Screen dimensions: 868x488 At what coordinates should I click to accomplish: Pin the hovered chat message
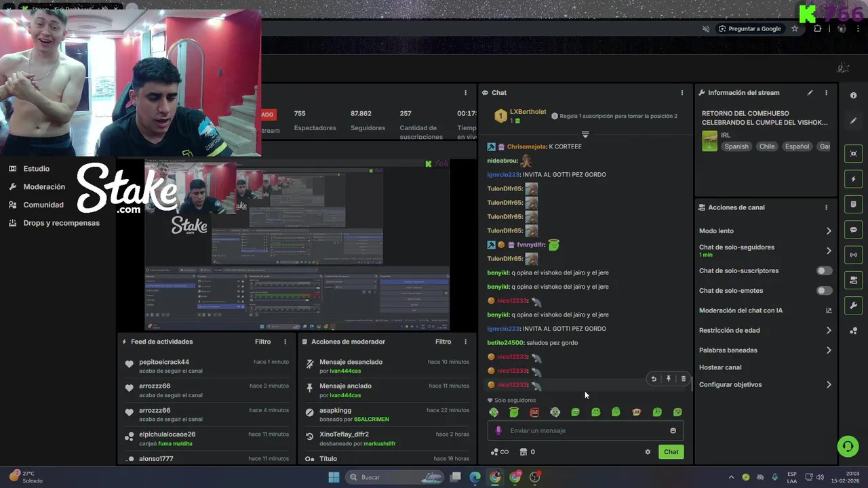click(669, 379)
